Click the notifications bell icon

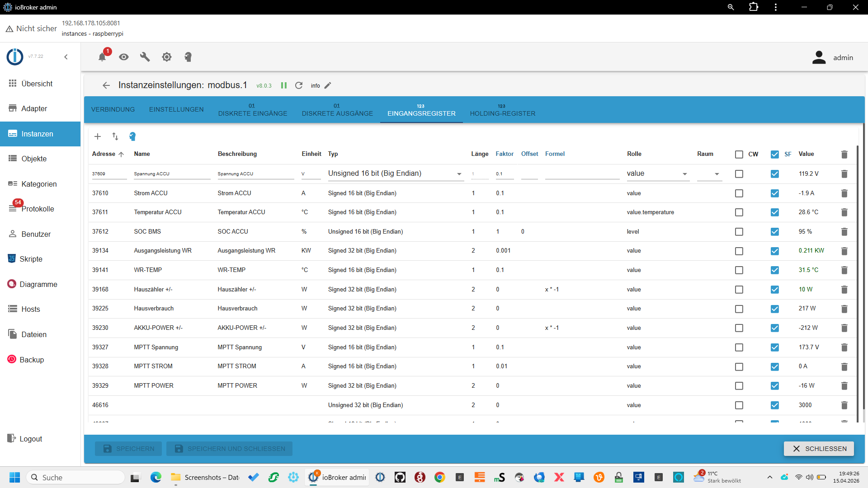pyautogui.click(x=102, y=57)
